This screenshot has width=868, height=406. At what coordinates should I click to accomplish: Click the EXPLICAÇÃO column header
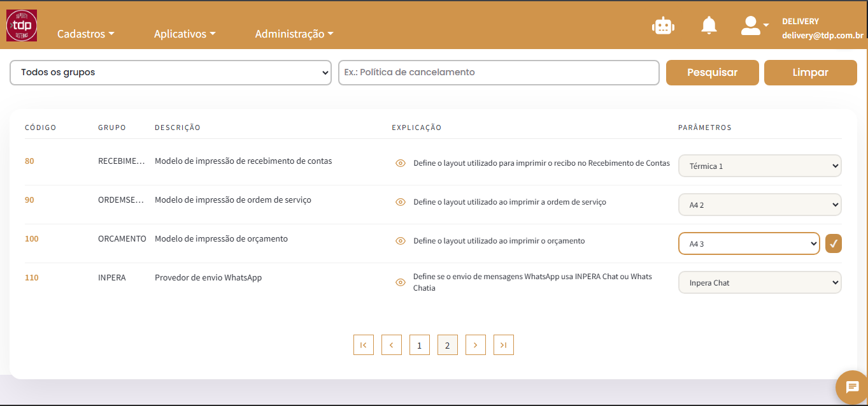[416, 127]
